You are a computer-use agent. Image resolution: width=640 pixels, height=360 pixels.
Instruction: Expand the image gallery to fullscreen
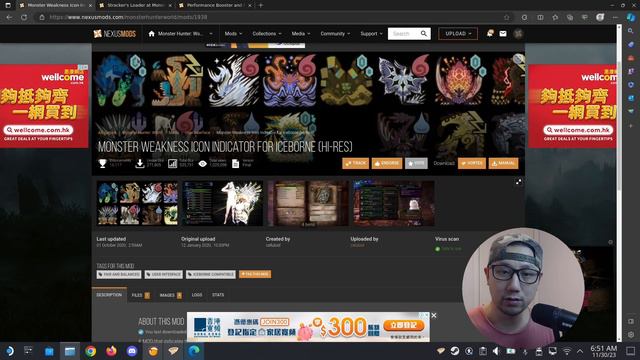point(518,182)
